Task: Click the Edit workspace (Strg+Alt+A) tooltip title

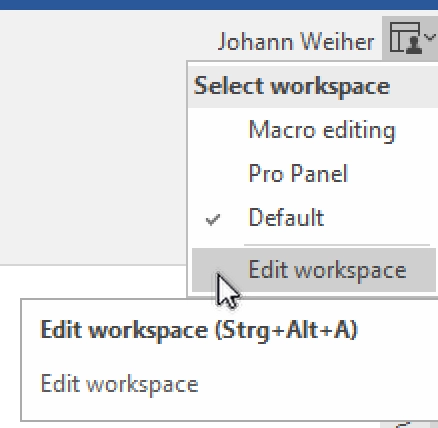Action: (x=199, y=330)
